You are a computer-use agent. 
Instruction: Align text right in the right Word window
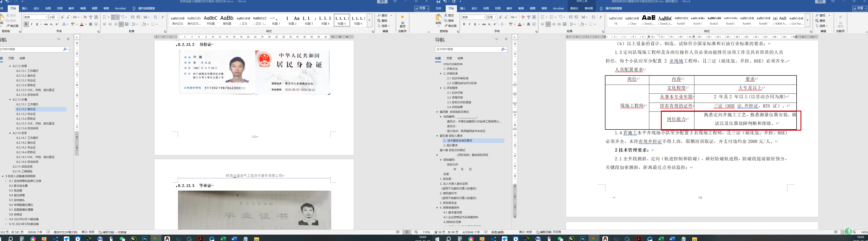point(554,24)
